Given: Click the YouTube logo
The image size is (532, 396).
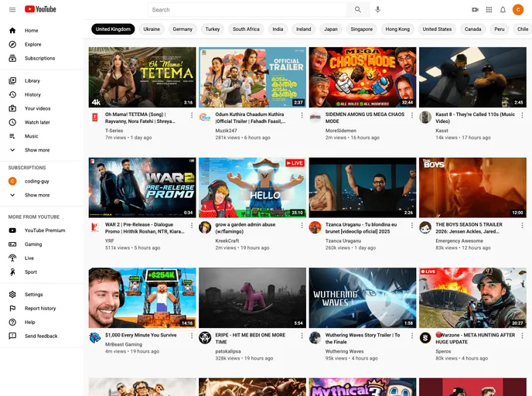Looking at the screenshot, I should click(40, 9).
